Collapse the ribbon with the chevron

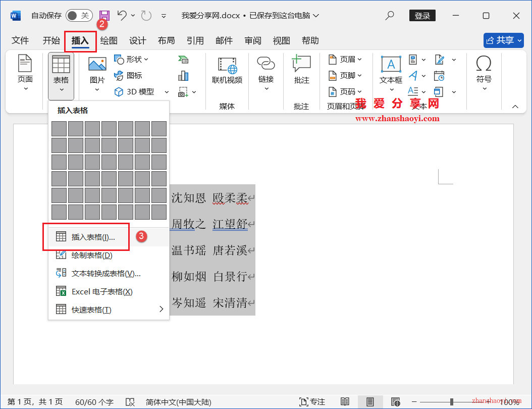click(x=515, y=107)
